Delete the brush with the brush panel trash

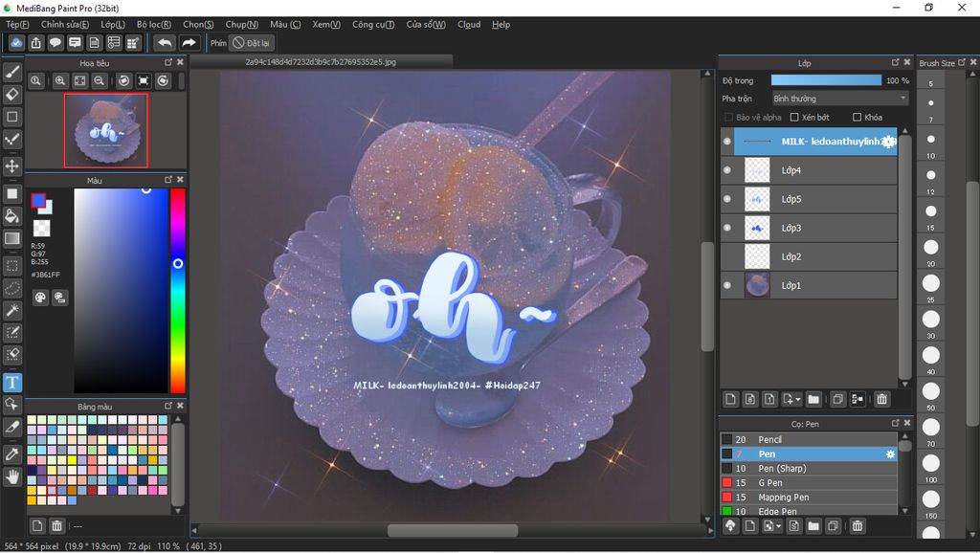pos(857,526)
